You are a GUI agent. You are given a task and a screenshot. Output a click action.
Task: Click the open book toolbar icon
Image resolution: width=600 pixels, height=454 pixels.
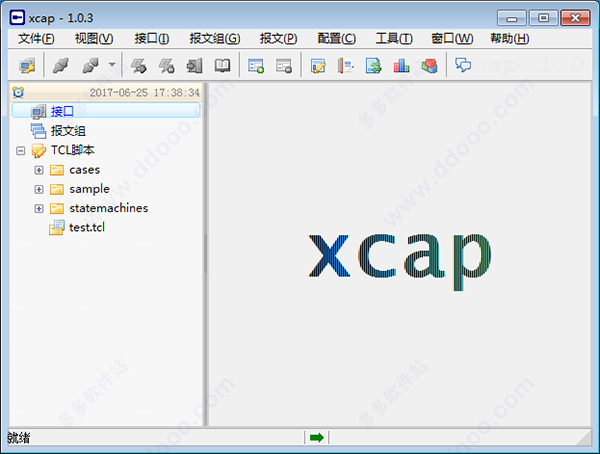[222, 65]
